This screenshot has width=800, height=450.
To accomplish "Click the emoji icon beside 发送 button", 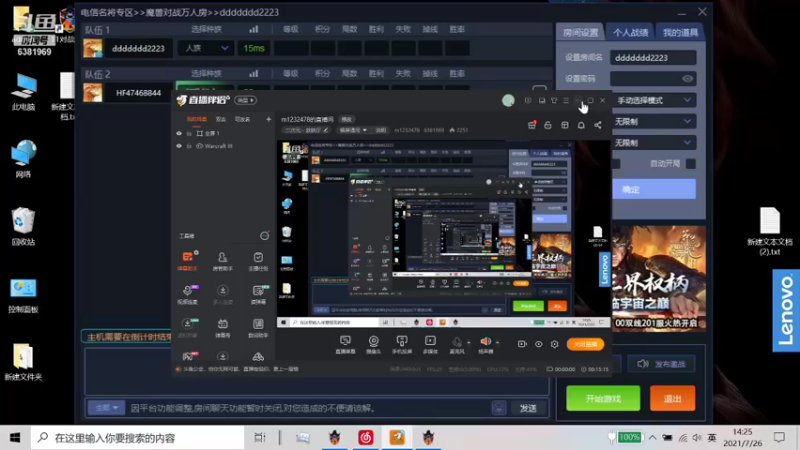I will coord(499,408).
